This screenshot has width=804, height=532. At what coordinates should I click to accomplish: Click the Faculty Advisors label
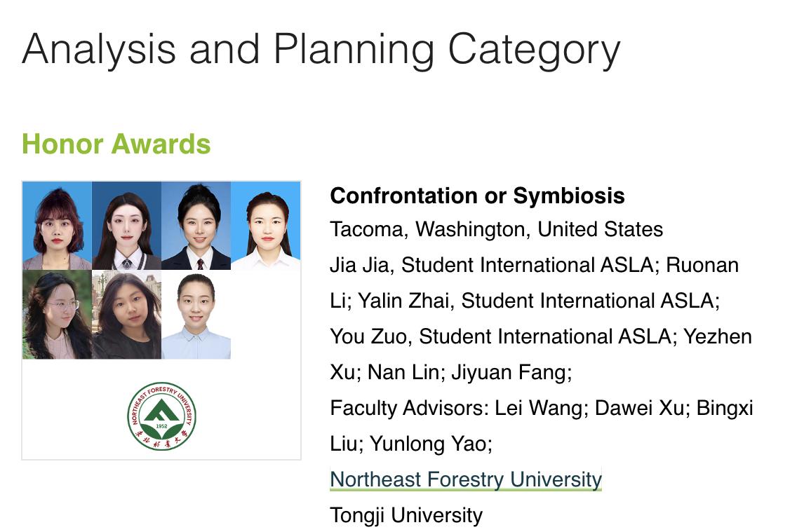(x=410, y=408)
